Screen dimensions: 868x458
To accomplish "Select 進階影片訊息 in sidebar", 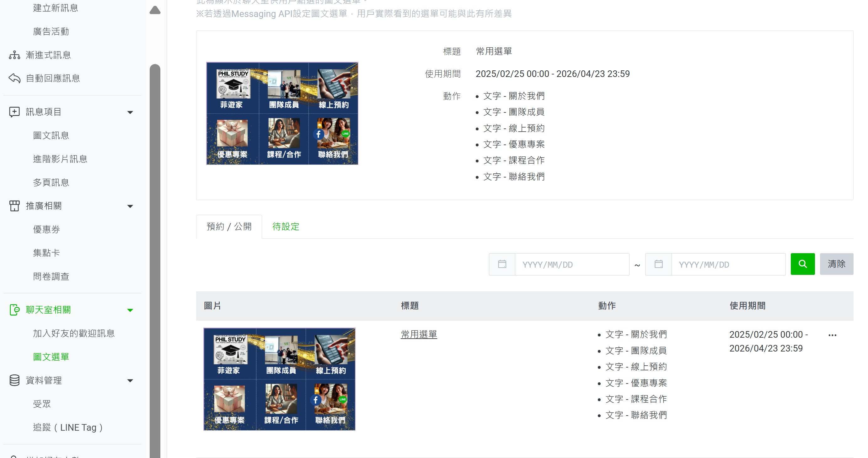I will click(60, 159).
